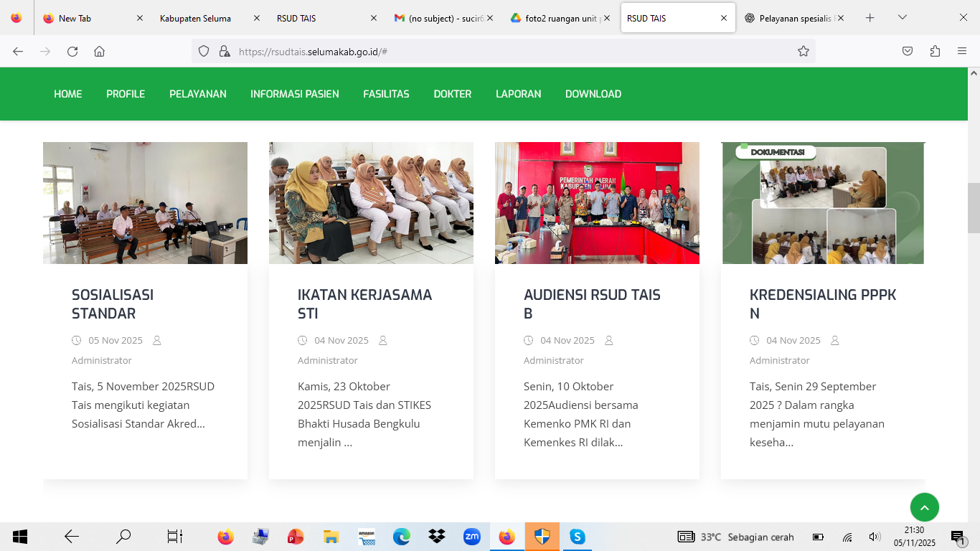Open Dropbox from the taskbar
This screenshot has height=551, width=980.
click(436, 537)
